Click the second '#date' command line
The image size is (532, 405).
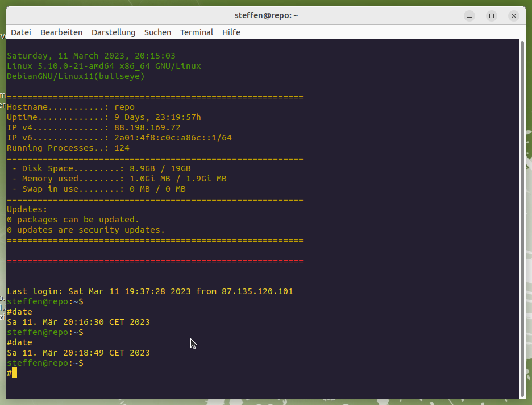pyautogui.click(x=20, y=342)
